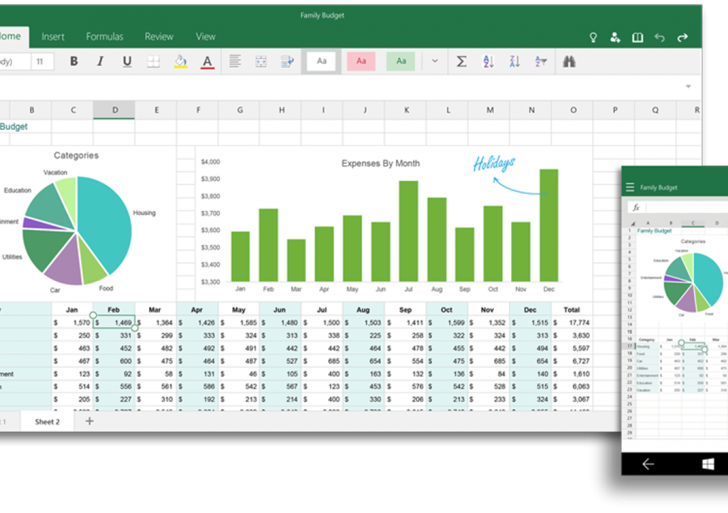Click the Tell Me lightbulb icon
Screen dimensions: 728x513
(x=592, y=37)
